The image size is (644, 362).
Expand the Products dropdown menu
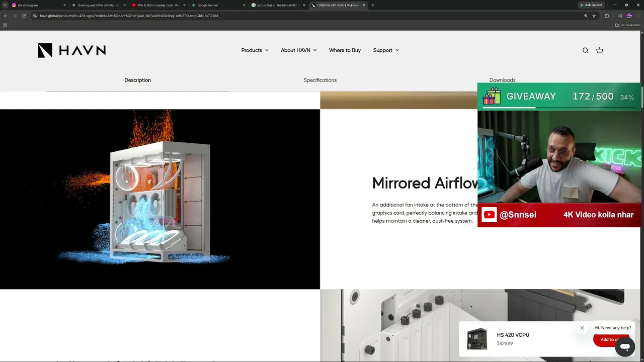click(255, 50)
